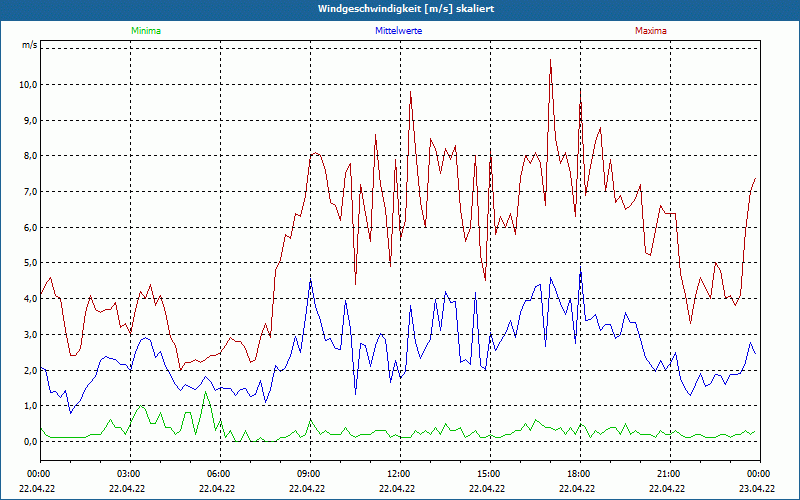The height and width of the screenshot is (500, 800).
Task: Click the chart title Windgeschwindigkeit [m/s] skaliert
Action: click(406, 9)
